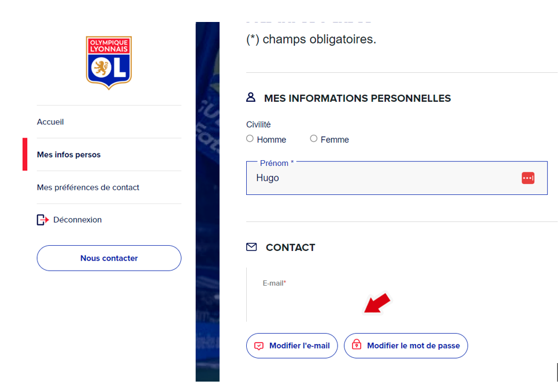This screenshot has height=392, width=560.
Task: Click the envelope icon next to CONTACT
Action: [x=251, y=247]
